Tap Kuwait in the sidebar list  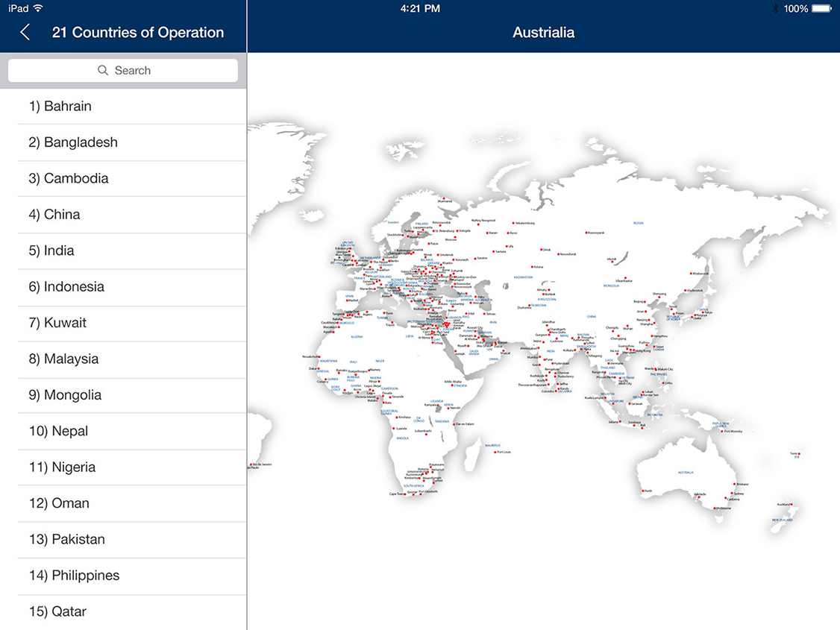pos(123,324)
